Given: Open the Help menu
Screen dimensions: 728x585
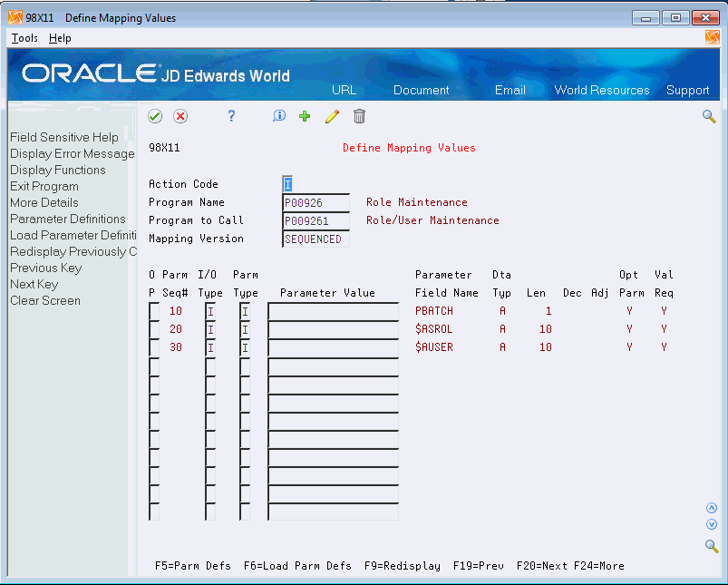Looking at the screenshot, I should tap(60, 37).
